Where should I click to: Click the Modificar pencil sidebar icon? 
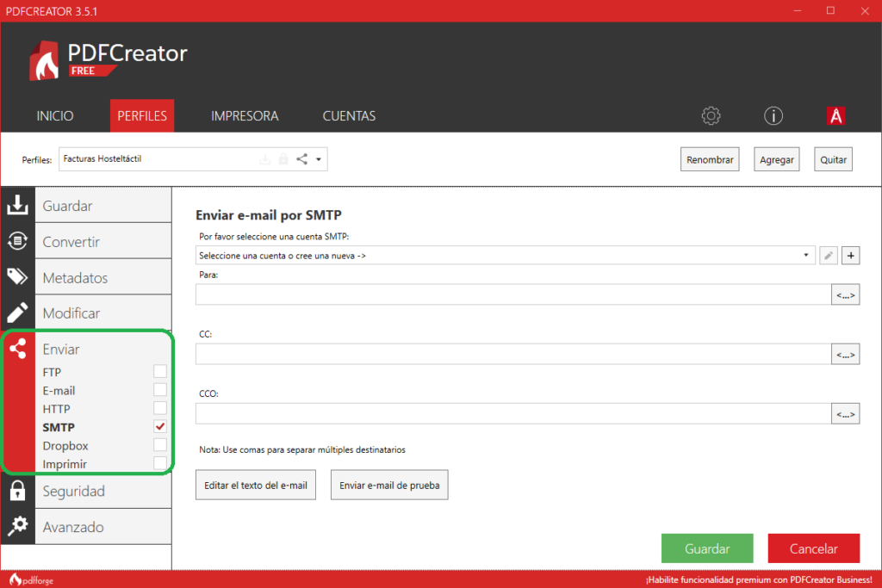click(x=17, y=313)
